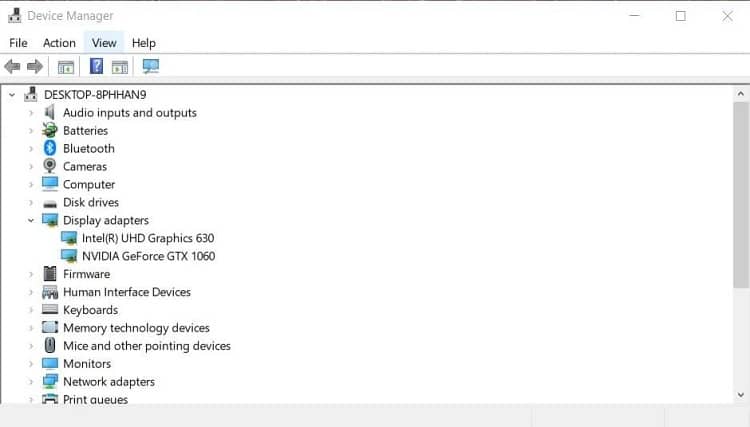Click the Cameras webcam icon
This screenshot has width=750, height=427.
click(x=50, y=166)
